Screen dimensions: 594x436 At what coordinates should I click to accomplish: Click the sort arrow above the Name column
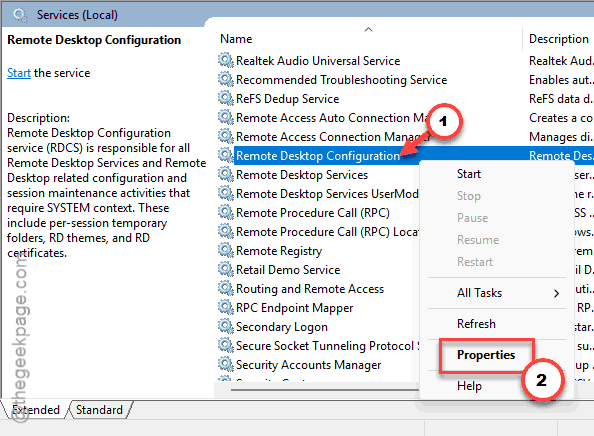point(368,30)
